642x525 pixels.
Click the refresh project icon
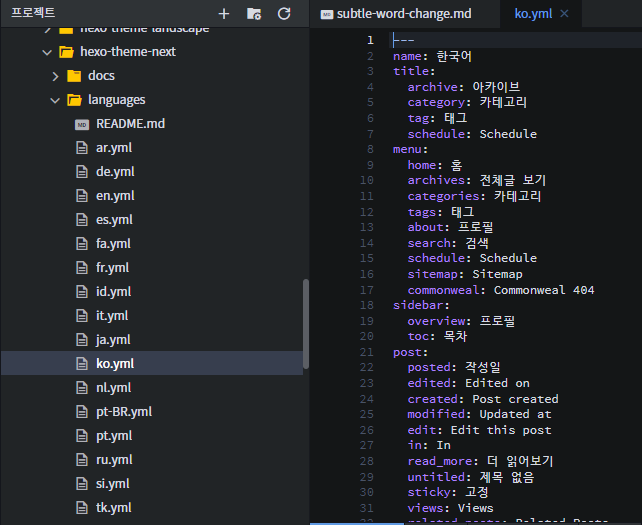[284, 14]
